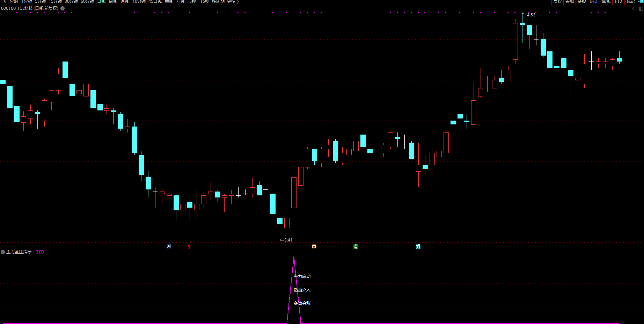
Task: Select the 1分钟 period tab
Action: coord(27,1)
